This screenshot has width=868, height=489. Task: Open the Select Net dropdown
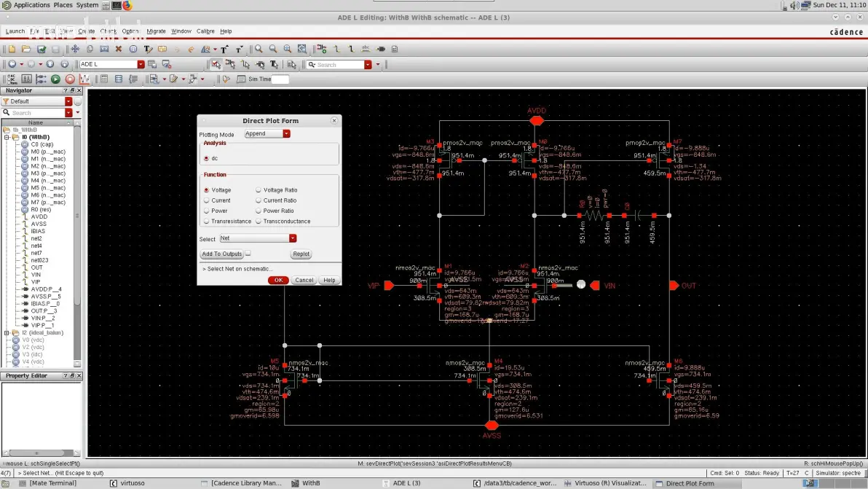click(258, 238)
